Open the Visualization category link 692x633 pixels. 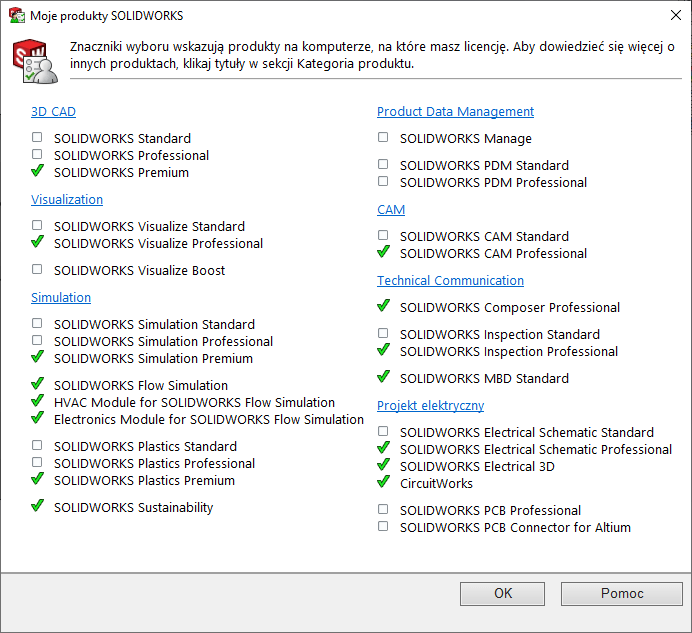click(67, 200)
